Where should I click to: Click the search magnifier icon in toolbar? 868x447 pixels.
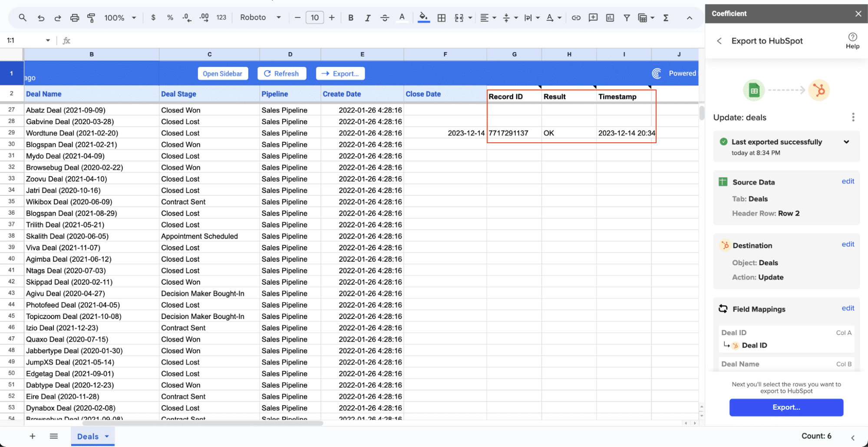(x=23, y=18)
